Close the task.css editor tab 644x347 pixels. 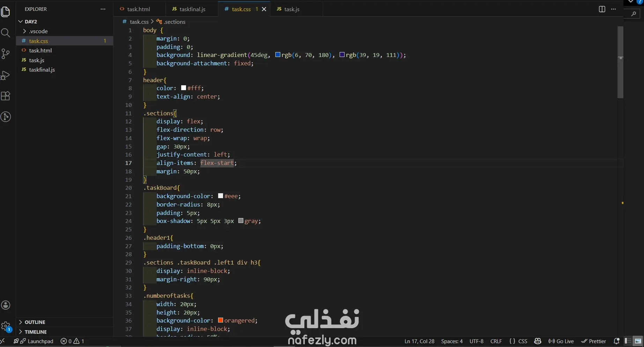tap(264, 9)
